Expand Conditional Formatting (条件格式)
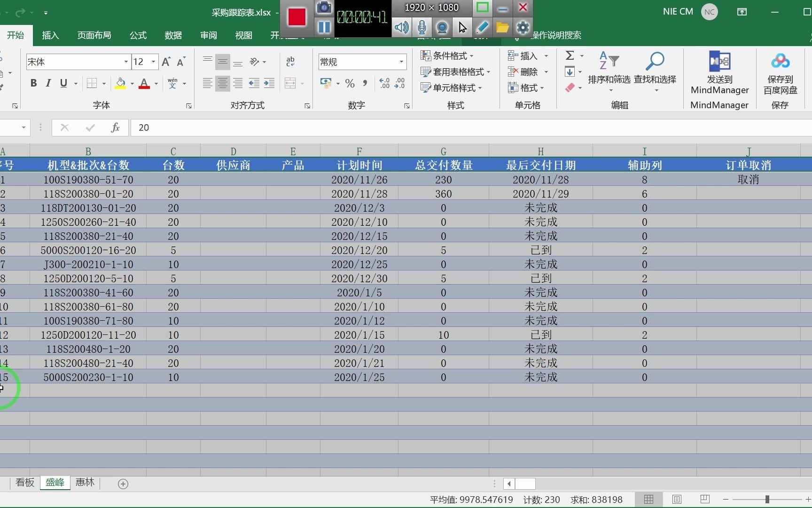This screenshot has width=812, height=508. coord(447,56)
